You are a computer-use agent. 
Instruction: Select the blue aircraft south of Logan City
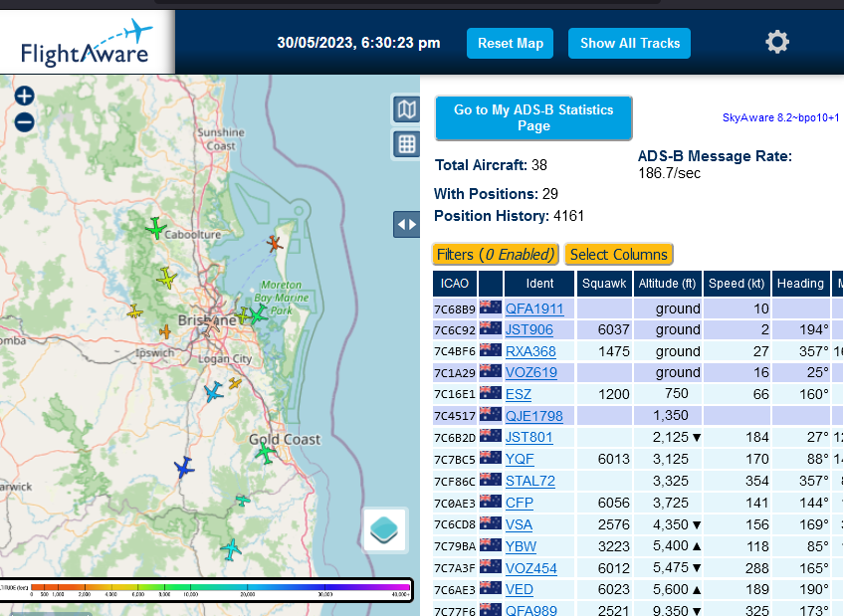click(213, 392)
